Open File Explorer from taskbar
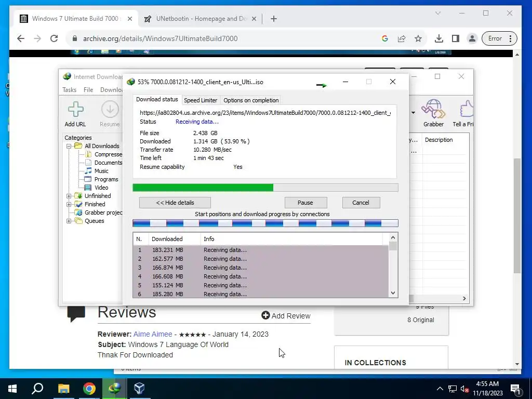 tap(63, 388)
